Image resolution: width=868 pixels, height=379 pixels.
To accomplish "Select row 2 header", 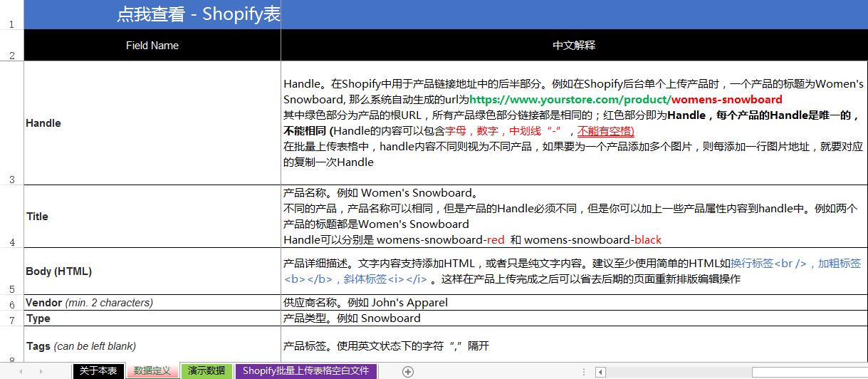I will pos(11,45).
